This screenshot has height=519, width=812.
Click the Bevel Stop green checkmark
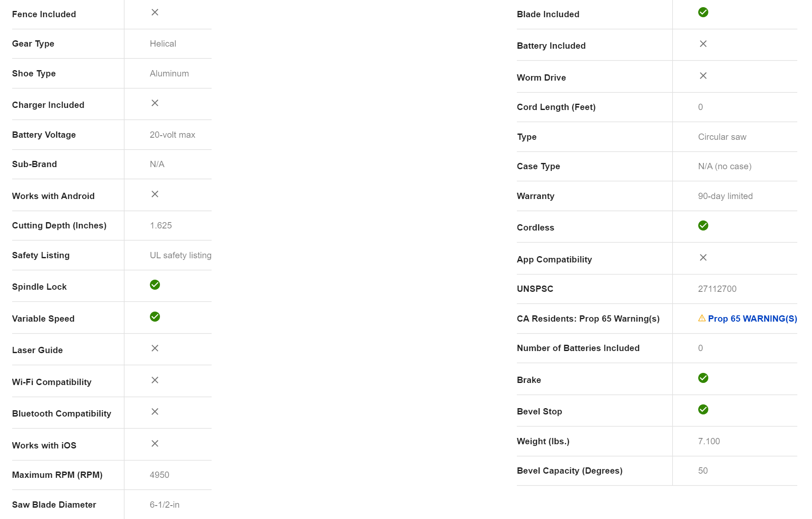click(703, 410)
